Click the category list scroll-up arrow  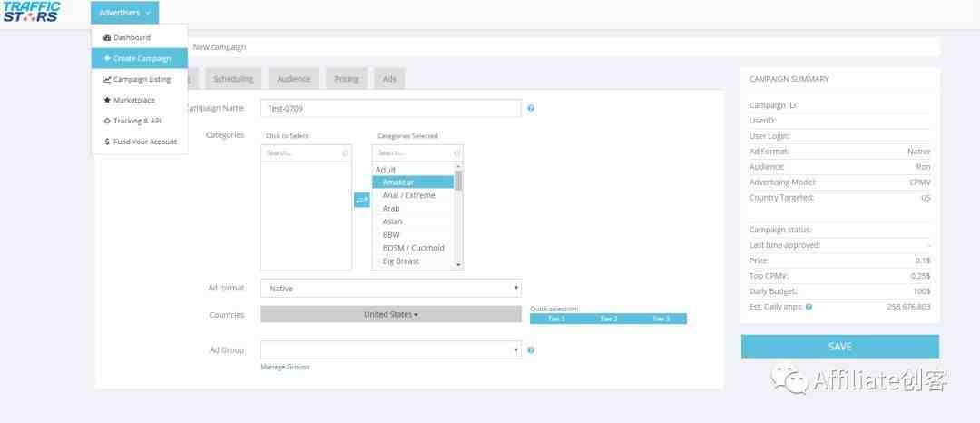tap(459, 166)
